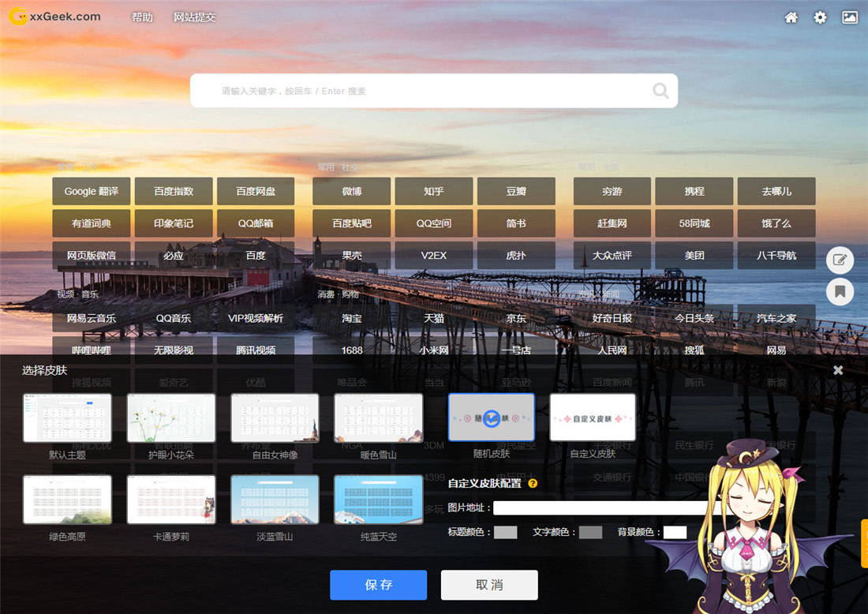Click help icon beside 自定义皮肤配置
Screen dimensions: 868x614
coord(533,483)
